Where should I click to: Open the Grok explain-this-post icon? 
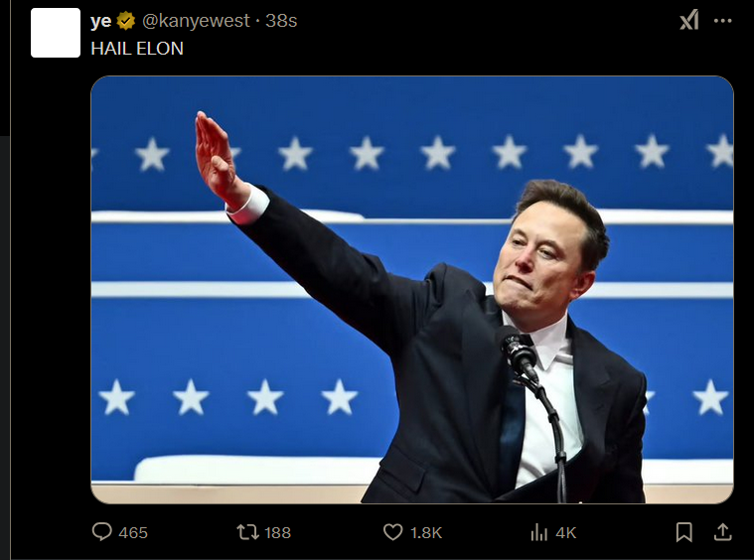689,21
